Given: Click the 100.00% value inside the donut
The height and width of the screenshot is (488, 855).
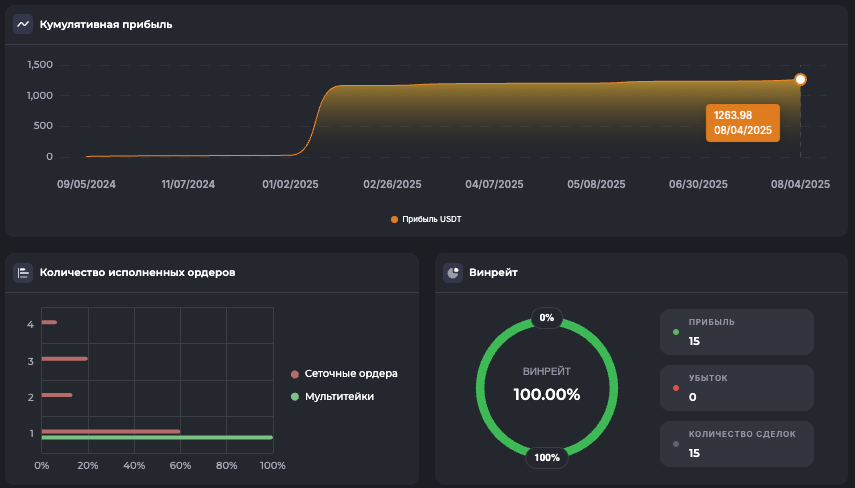Looking at the screenshot, I should [x=546, y=394].
